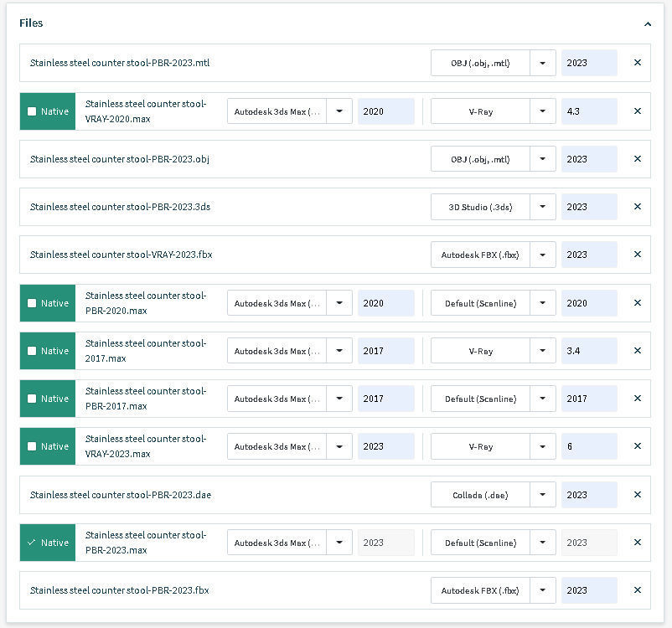Viewport: 672px width, 628px height.
Task: Delete the PBR-2023.fbx file entry
Action: tap(637, 590)
